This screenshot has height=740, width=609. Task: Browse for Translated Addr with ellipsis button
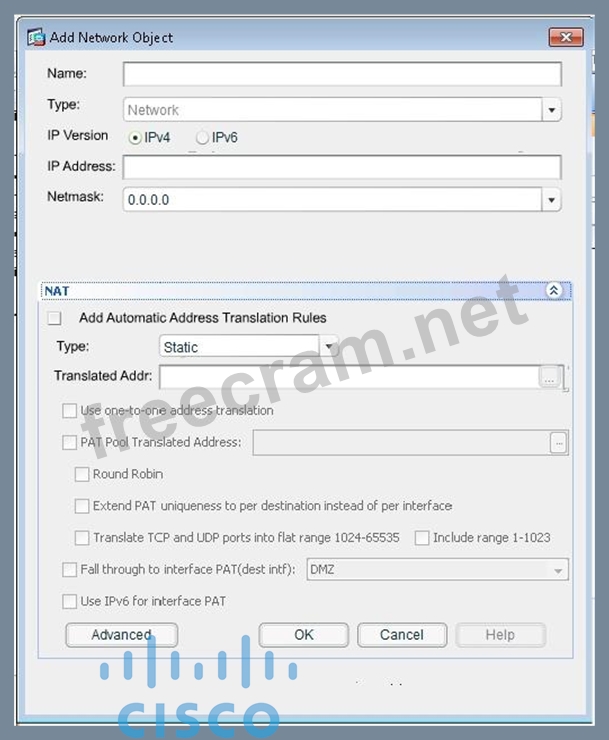click(549, 377)
